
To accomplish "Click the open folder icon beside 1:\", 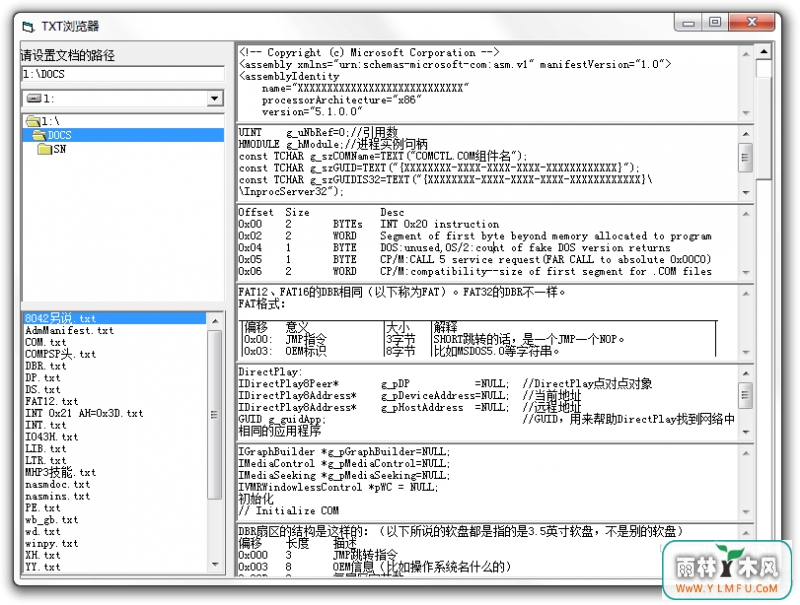I will pyautogui.click(x=33, y=121).
